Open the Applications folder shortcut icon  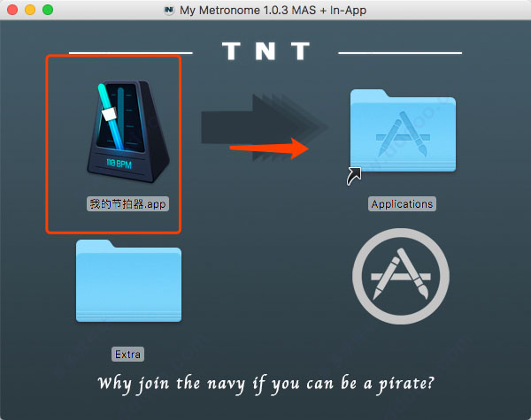403,131
